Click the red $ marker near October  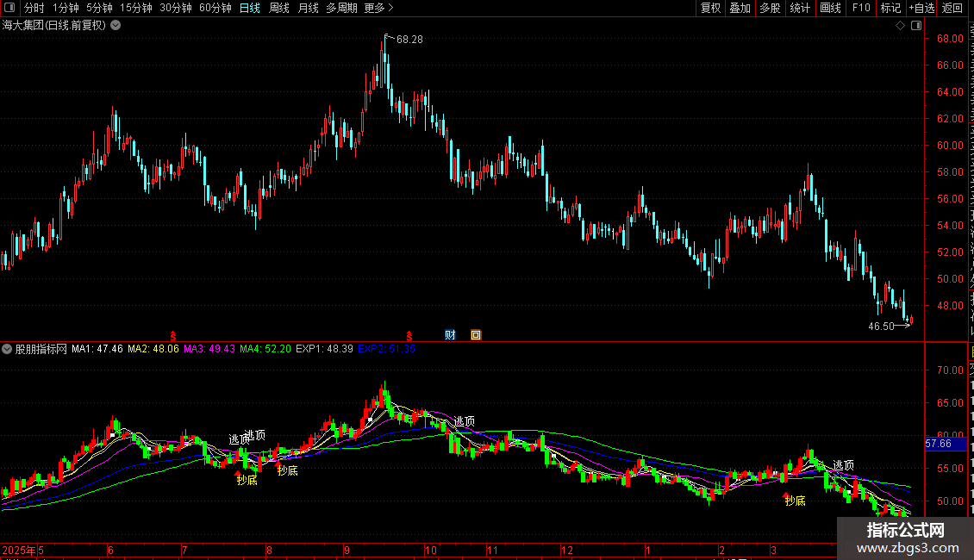coord(409,336)
